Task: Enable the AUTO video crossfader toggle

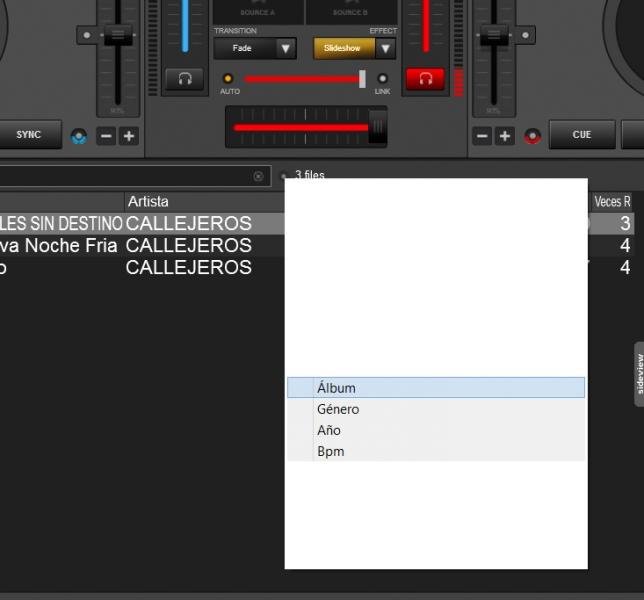Action: click(x=228, y=79)
